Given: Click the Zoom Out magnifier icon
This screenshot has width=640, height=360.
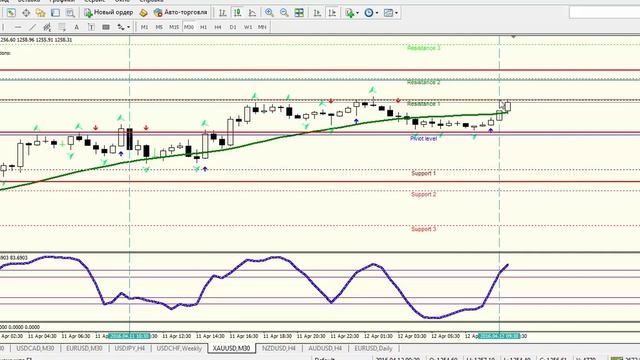Looking at the screenshot, I should point(284,13).
